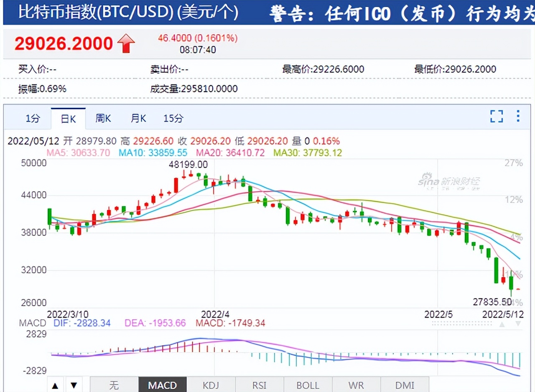Screen dimensions: 535x392
Task: Click the KDJ indicator button
Action: (x=211, y=385)
